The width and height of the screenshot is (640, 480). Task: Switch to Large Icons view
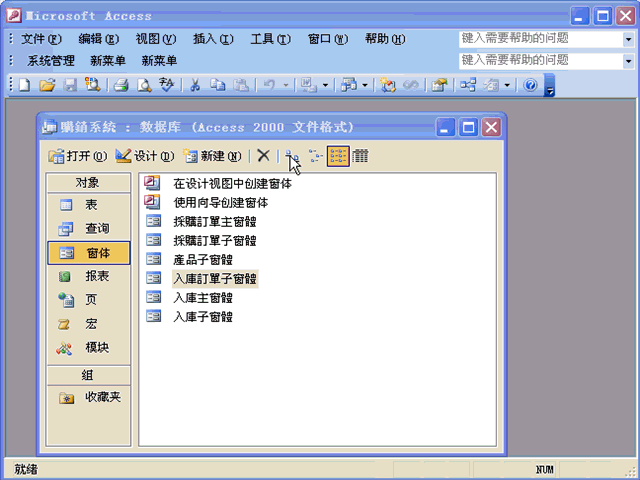(292, 156)
